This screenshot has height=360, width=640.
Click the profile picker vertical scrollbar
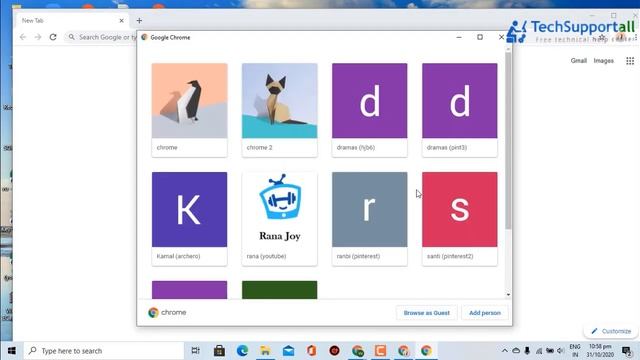click(x=508, y=141)
